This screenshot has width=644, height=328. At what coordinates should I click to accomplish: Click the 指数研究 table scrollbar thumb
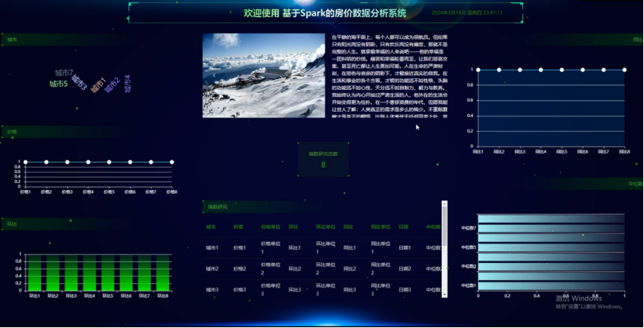click(444, 226)
